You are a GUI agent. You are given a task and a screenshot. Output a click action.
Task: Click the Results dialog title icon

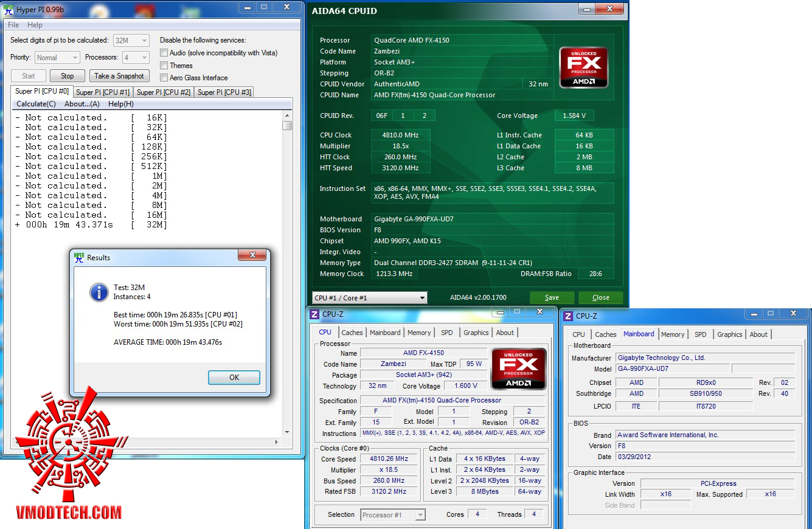coord(79,257)
